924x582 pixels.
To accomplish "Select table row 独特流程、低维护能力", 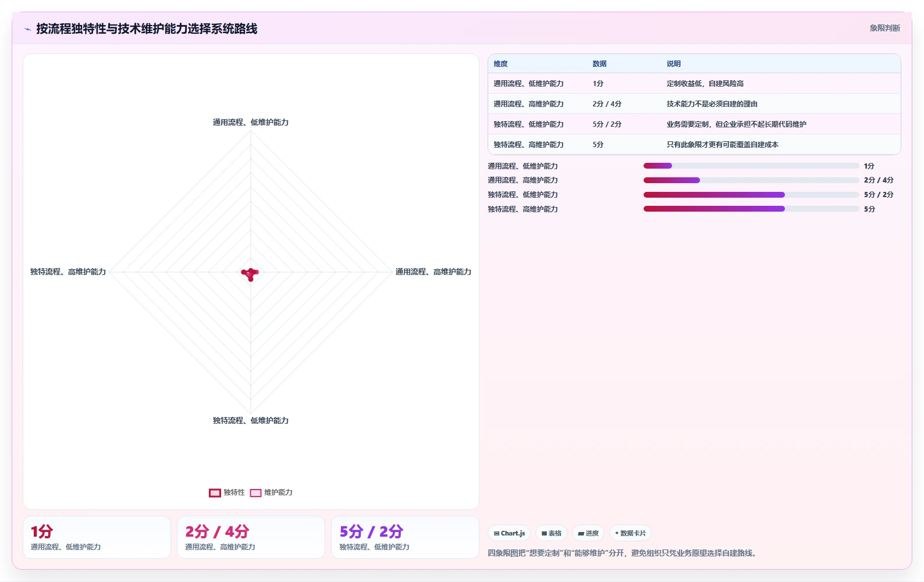I will click(x=694, y=124).
